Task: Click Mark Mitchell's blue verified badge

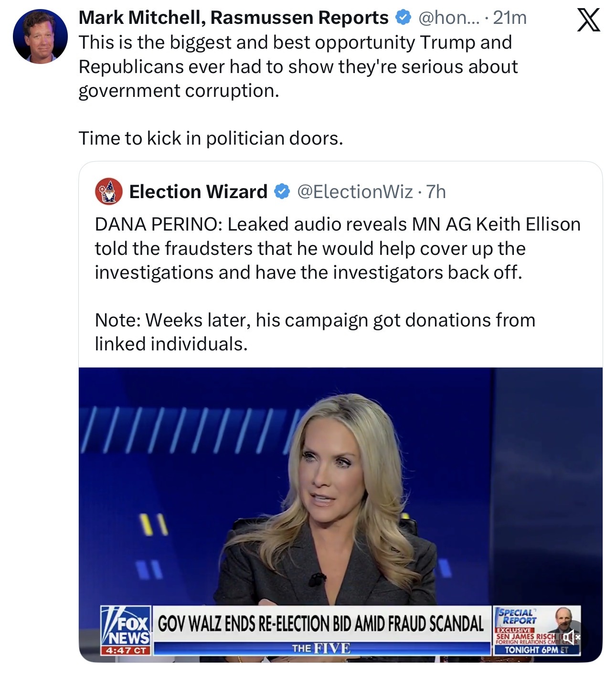Action: point(404,18)
